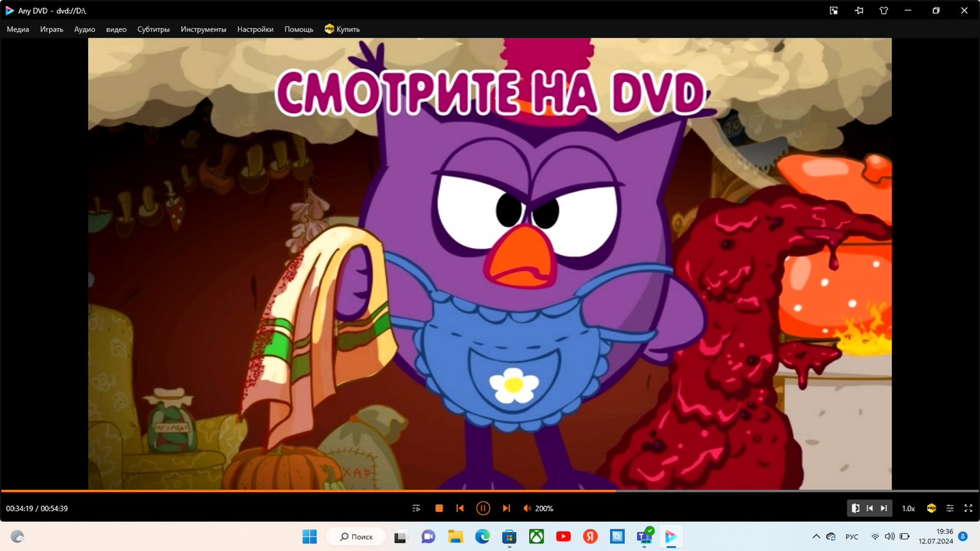
Task: Click the update tray icon with red dot
Action: [x=831, y=536]
